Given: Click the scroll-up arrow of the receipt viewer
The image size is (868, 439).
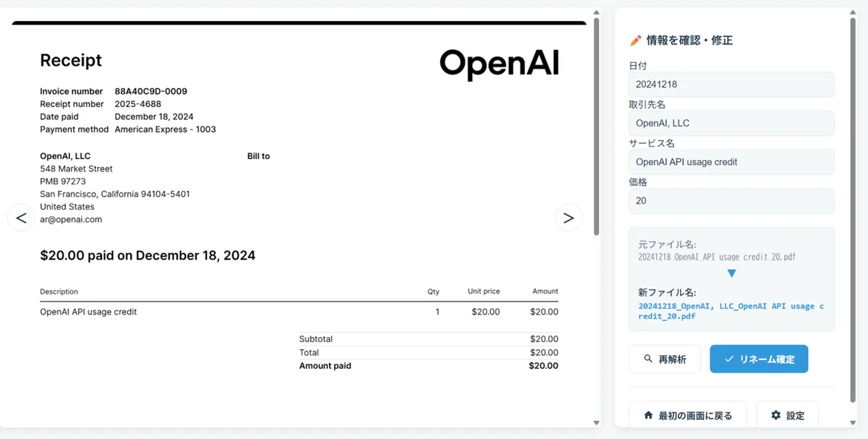Looking at the screenshot, I should point(596,12).
